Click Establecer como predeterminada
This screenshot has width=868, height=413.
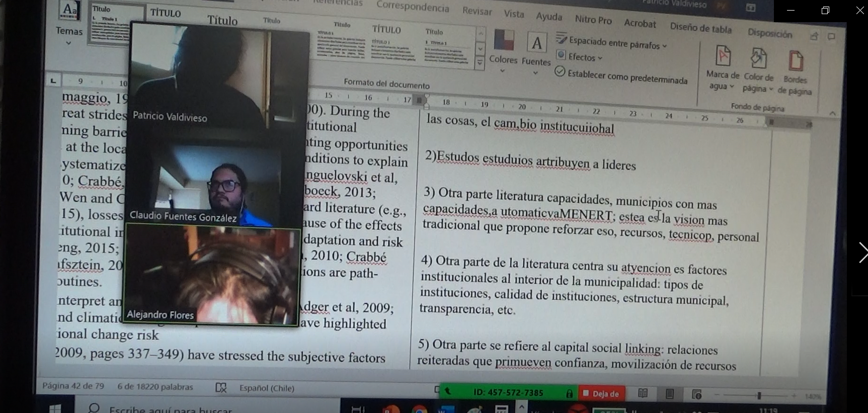pyautogui.click(x=621, y=76)
